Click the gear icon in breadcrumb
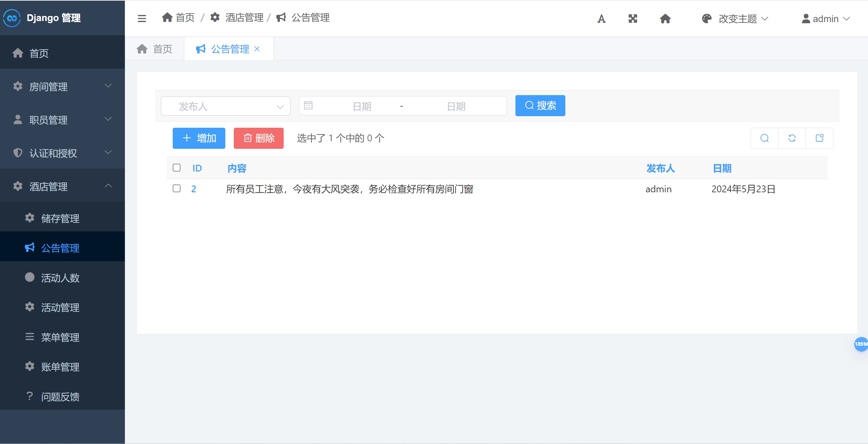Screen dimensions: 868x444 pos(215,17)
